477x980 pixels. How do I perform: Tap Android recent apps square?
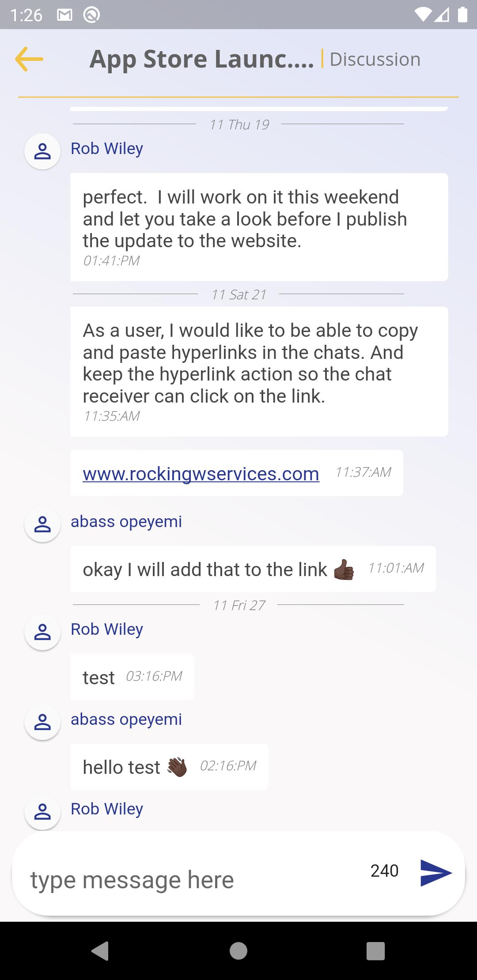[376, 950]
